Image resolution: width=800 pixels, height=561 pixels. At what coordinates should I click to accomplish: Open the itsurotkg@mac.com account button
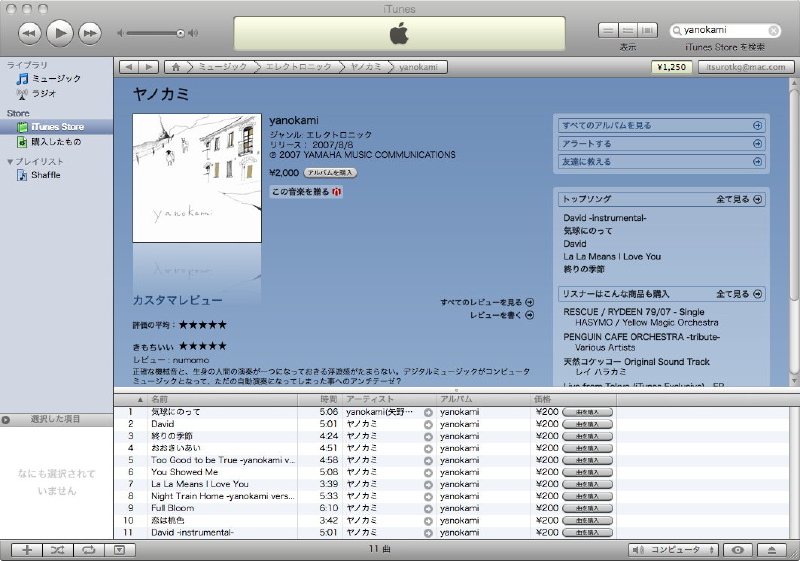coord(745,67)
